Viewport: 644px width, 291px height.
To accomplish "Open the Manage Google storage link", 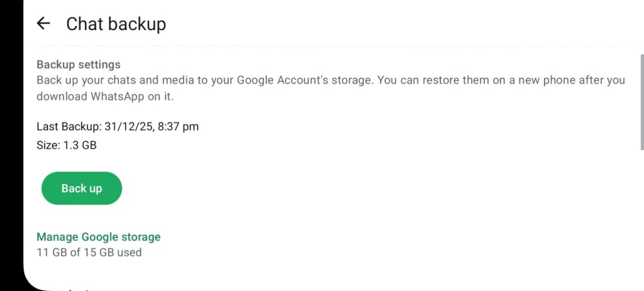I will (98, 237).
